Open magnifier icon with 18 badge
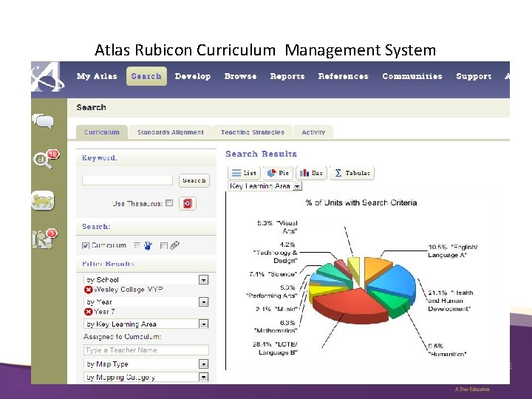532x399 pixels. pyautogui.click(x=46, y=159)
